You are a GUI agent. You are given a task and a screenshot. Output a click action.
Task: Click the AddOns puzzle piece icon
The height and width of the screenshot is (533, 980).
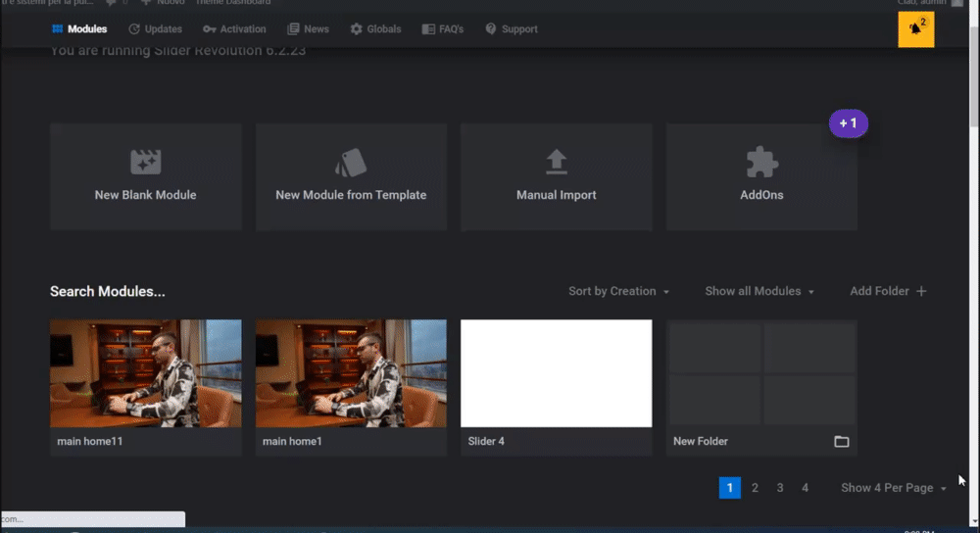761,162
